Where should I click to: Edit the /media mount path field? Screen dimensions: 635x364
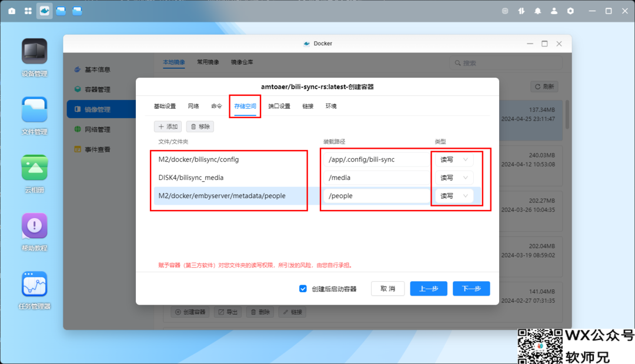[x=376, y=178]
